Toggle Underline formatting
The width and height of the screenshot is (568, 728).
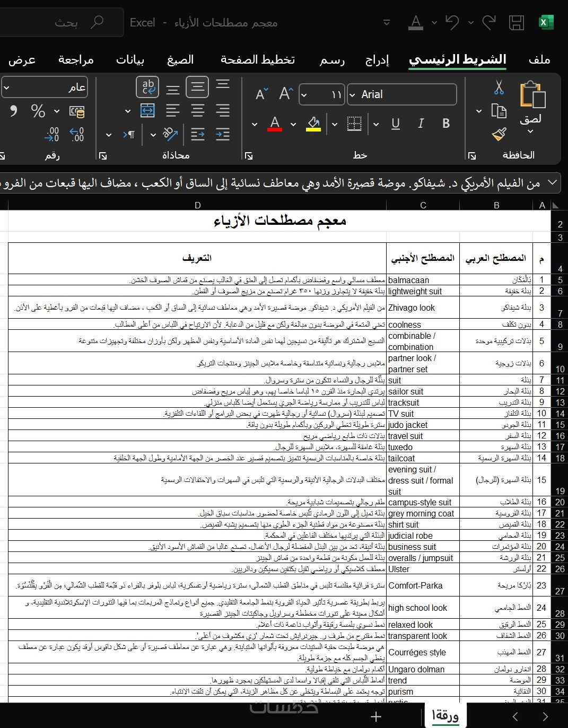(x=396, y=124)
